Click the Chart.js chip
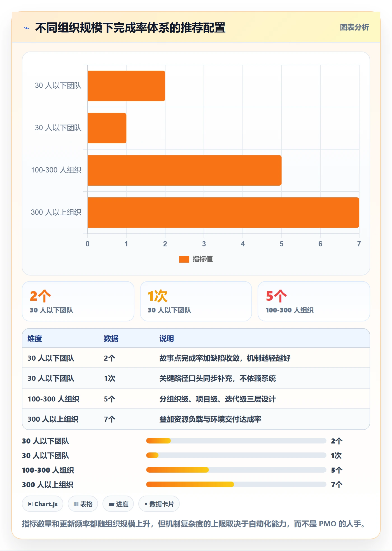The image size is (392, 551). 43,504
